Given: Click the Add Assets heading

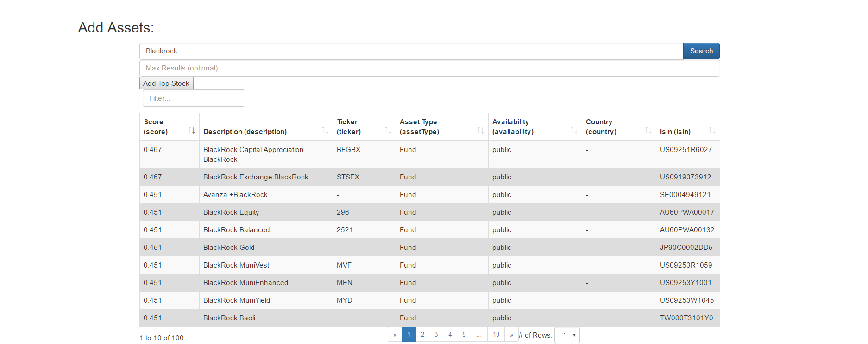Looking at the screenshot, I should click(x=116, y=28).
